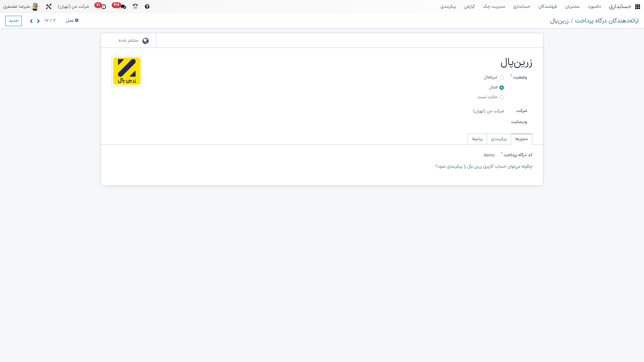The height and width of the screenshot is (362, 644).
Task: Switch to the پیکربندی tab in form
Action: 499,139
